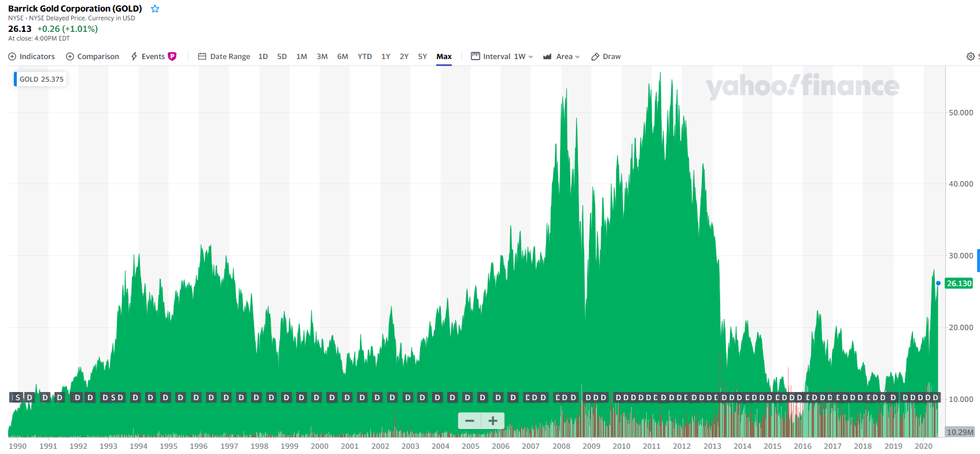Select the 1D date range
This screenshot has height=454, width=980.
pos(263,56)
